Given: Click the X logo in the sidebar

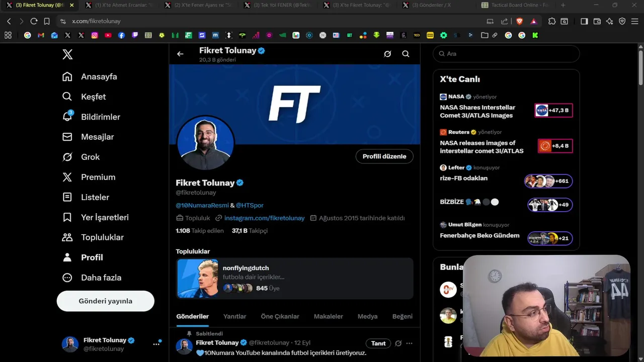Looking at the screenshot, I should tap(67, 54).
